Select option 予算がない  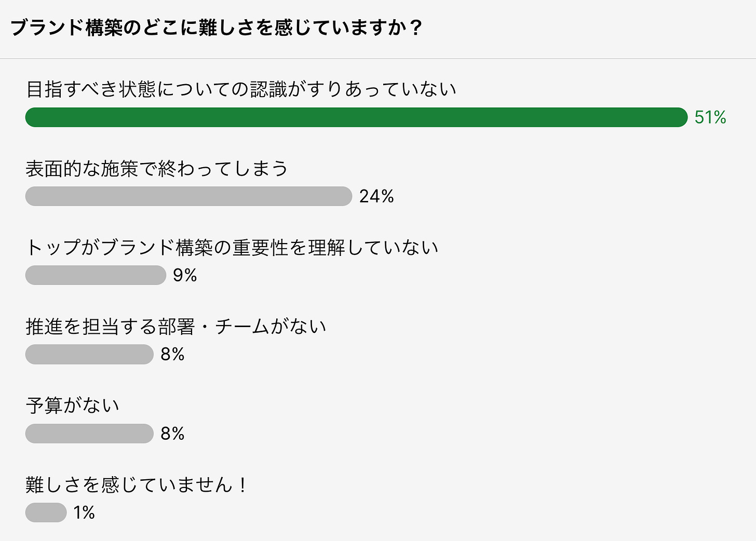(73, 405)
